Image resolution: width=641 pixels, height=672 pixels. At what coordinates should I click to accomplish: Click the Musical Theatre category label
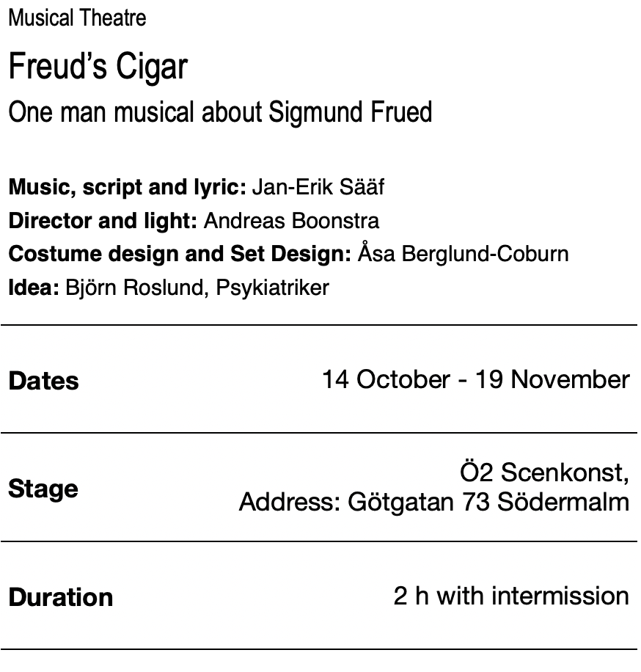pyautogui.click(x=77, y=18)
